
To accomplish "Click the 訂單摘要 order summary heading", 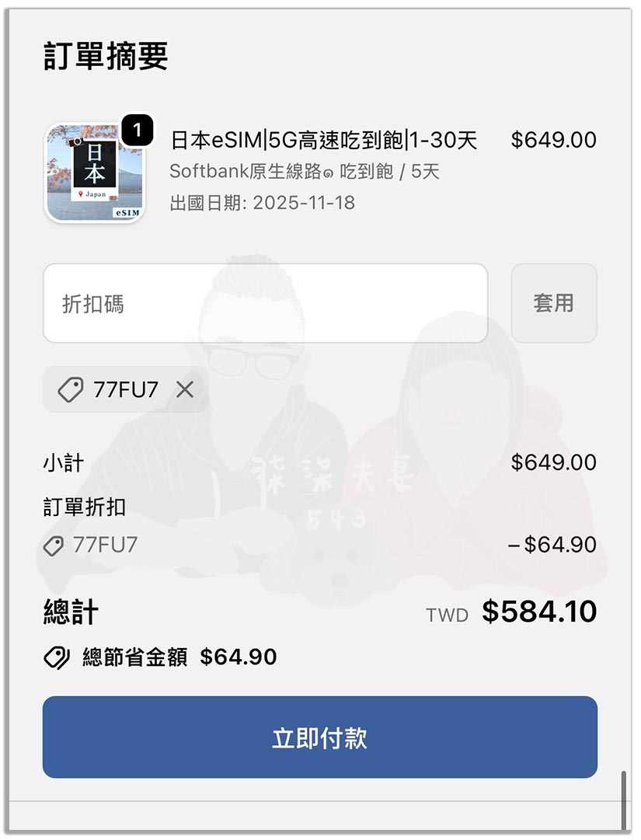I will (106, 56).
